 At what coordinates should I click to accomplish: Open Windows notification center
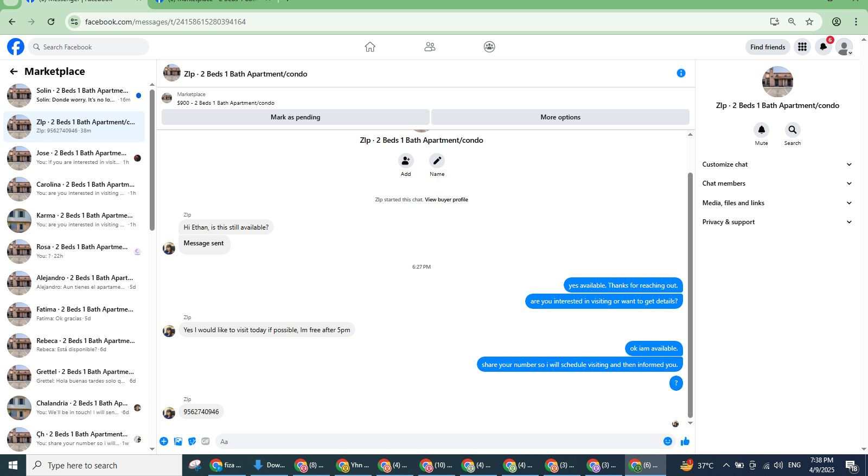click(x=852, y=465)
